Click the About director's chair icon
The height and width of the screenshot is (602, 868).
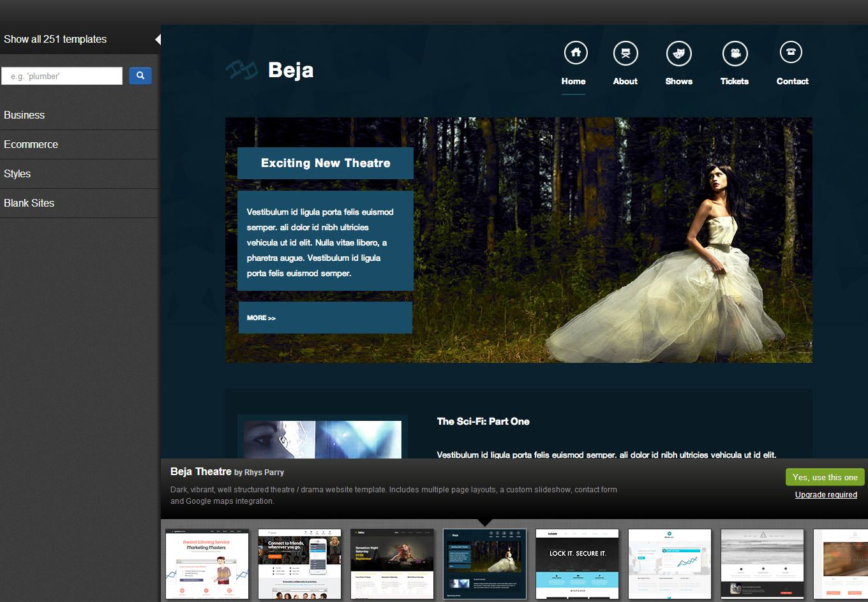(625, 54)
